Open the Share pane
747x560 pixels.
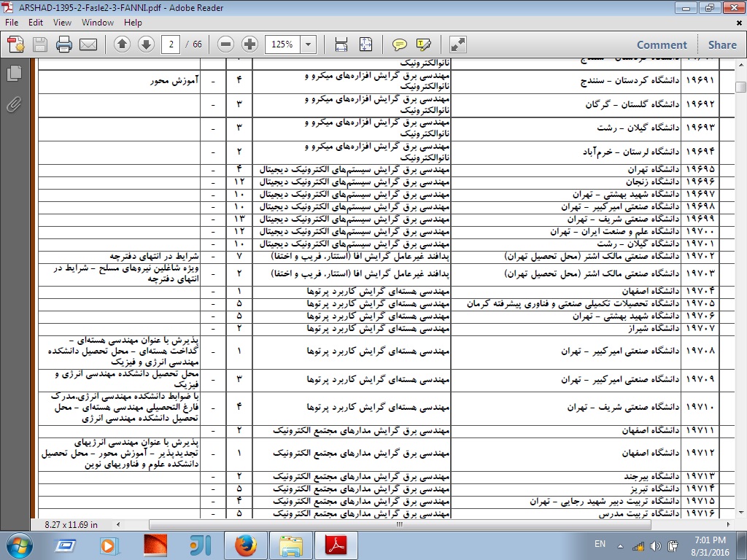(x=722, y=44)
